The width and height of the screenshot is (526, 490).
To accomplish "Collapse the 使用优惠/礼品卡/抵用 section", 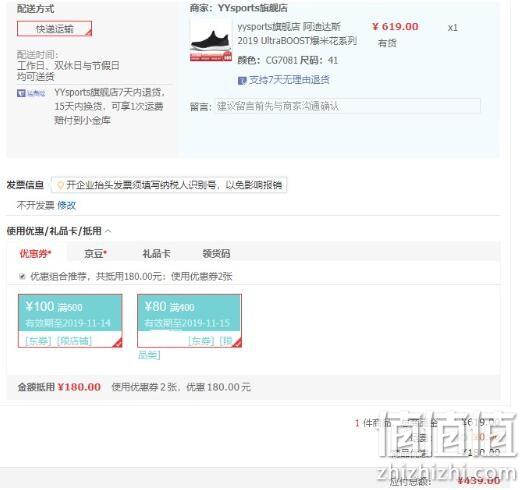I will point(108,231).
